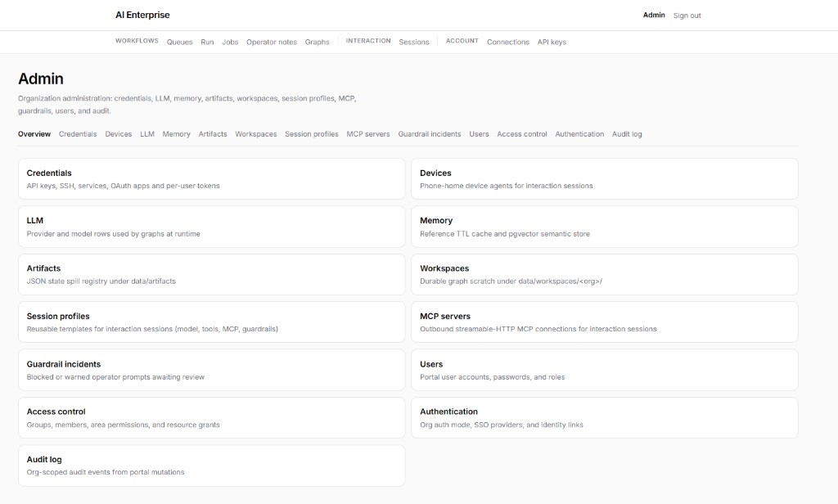838x504 pixels.
Task: Open the Access control card
Action: tap(212, 417)
